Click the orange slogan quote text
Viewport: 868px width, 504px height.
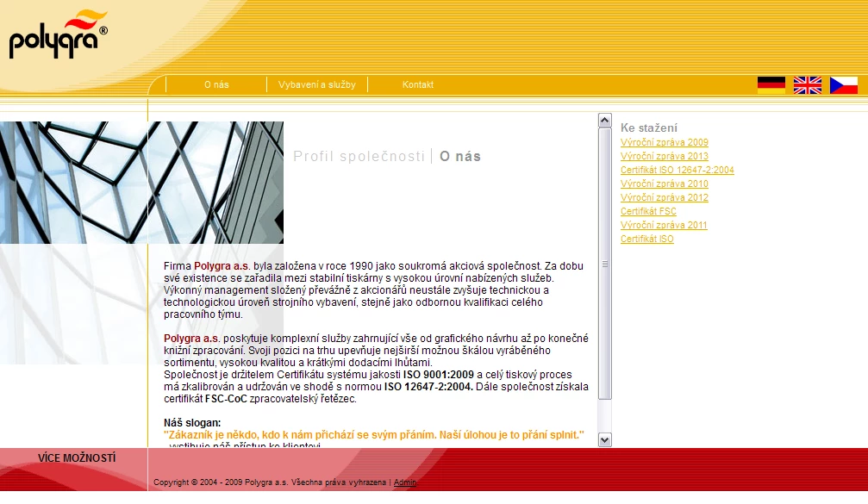click(373, 435)
